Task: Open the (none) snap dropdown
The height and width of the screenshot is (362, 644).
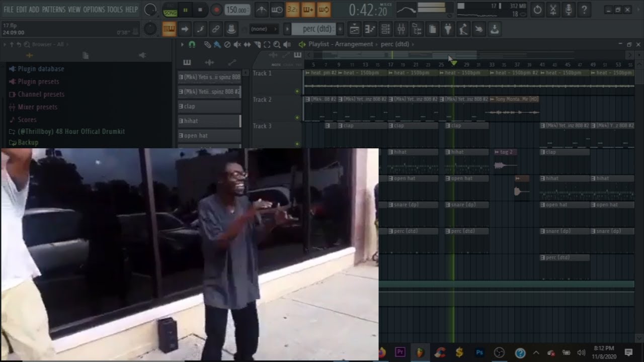Action: [264, 29]
